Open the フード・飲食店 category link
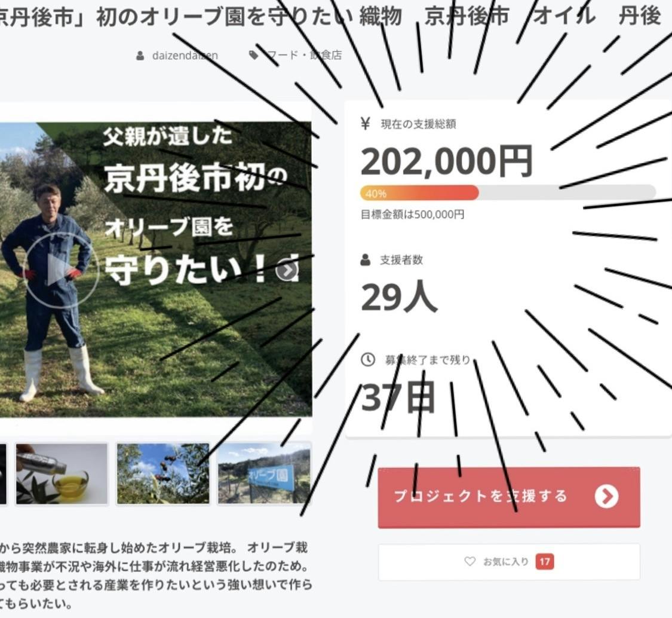Image resolution: width=672 pixels, height=618 pixels. (304, 55)
